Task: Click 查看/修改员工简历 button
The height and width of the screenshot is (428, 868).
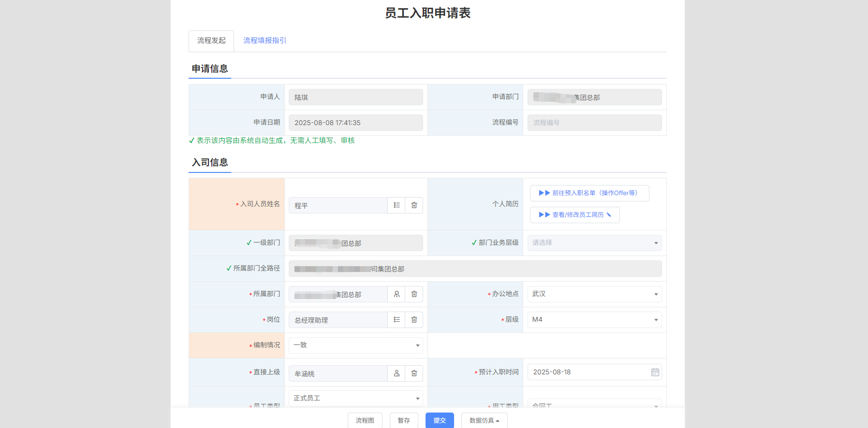Action: point(575,215)
